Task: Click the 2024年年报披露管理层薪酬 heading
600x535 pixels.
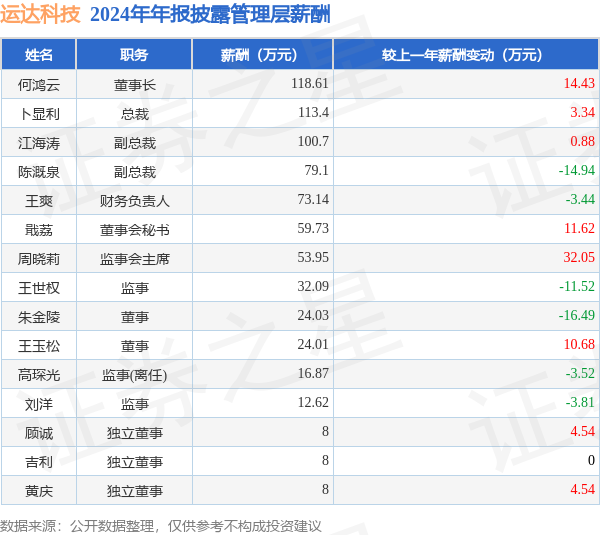Action: tap(210, 15)
